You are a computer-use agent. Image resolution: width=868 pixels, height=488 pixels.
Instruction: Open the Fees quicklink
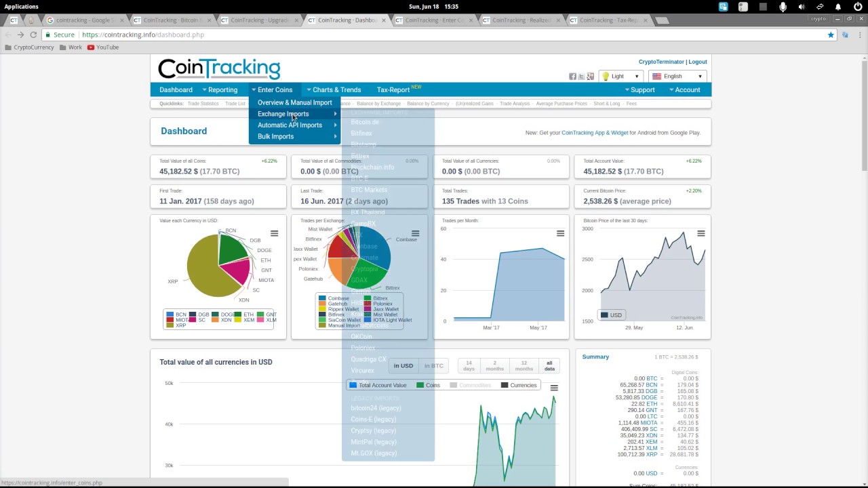[631, 104]
